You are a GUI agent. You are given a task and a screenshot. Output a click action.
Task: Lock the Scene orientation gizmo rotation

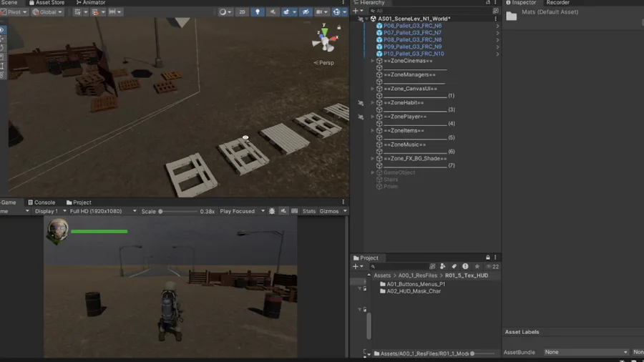339,27
